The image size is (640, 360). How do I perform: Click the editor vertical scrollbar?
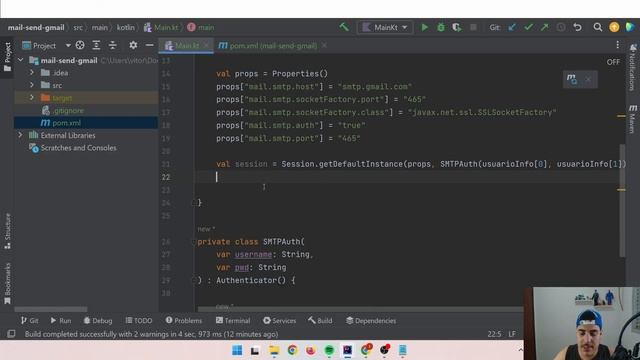[622, 200]
